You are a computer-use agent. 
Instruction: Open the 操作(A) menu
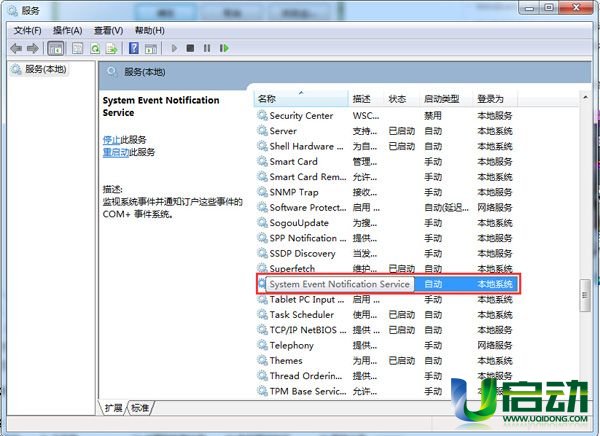tap(68, 30)
